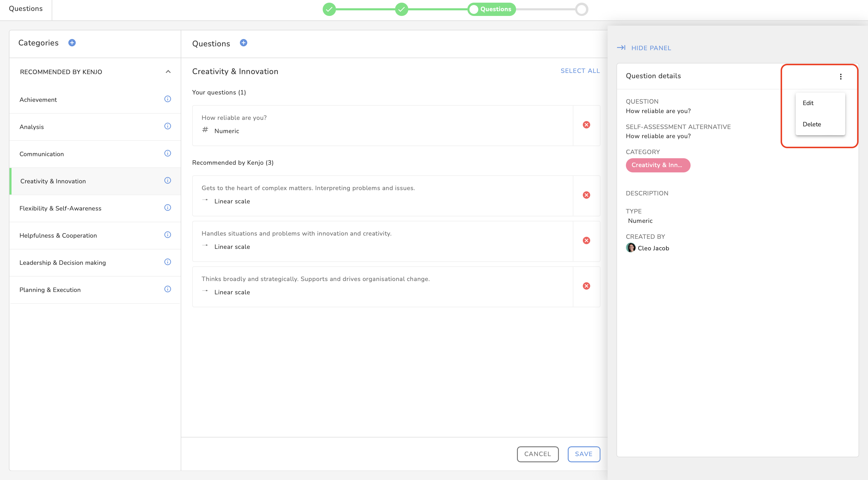Remove 'Thinks broadly and strategically' question

pos(586,286)
